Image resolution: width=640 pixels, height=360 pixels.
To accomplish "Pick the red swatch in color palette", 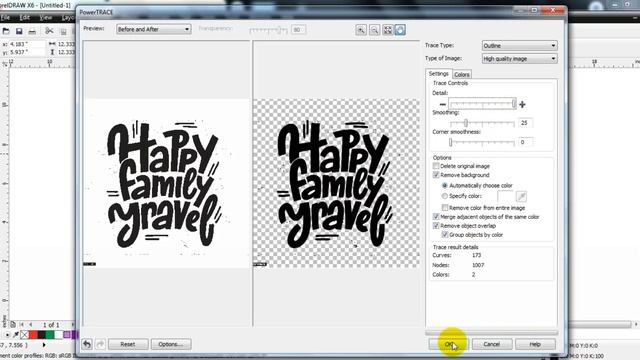I will click(x=33, y=335).
